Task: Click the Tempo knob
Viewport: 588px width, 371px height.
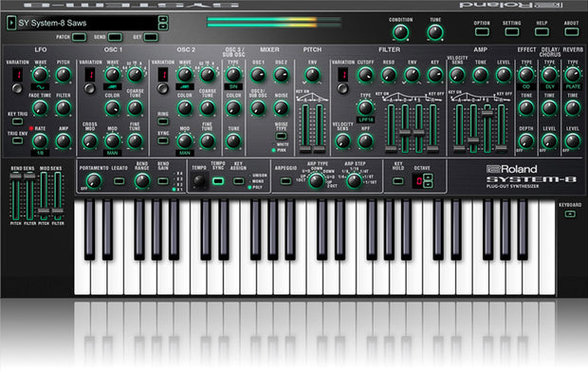Action: click(x=199, y=181)
